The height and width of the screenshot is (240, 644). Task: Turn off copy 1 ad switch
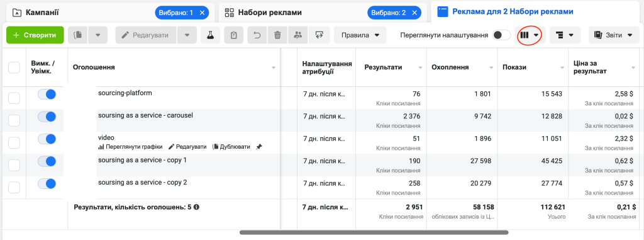47,161
